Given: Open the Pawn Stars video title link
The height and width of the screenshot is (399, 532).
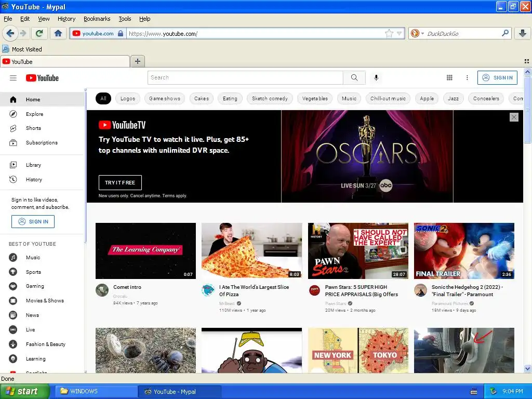Looking at the screenshot, I should (x=362, y=291).
